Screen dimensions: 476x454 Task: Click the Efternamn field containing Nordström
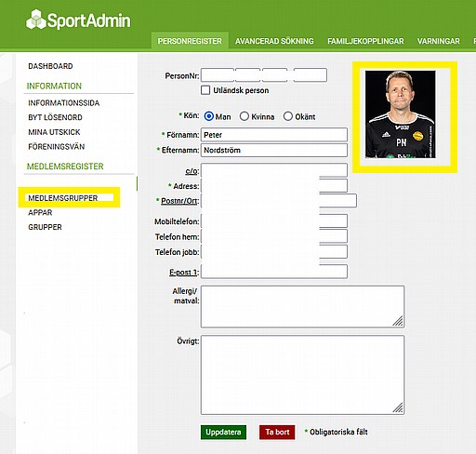(274, 150)
